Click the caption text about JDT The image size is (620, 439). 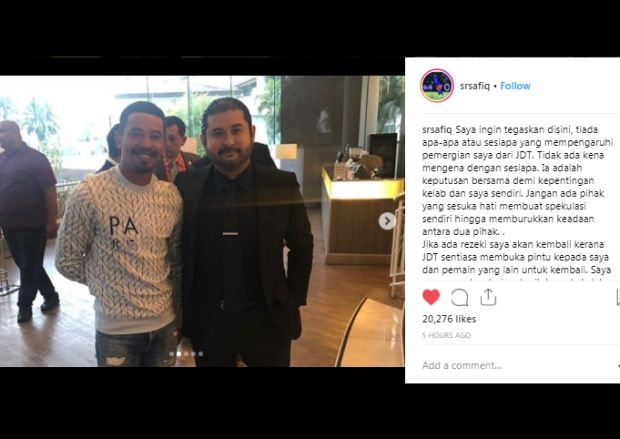point(517,200)
